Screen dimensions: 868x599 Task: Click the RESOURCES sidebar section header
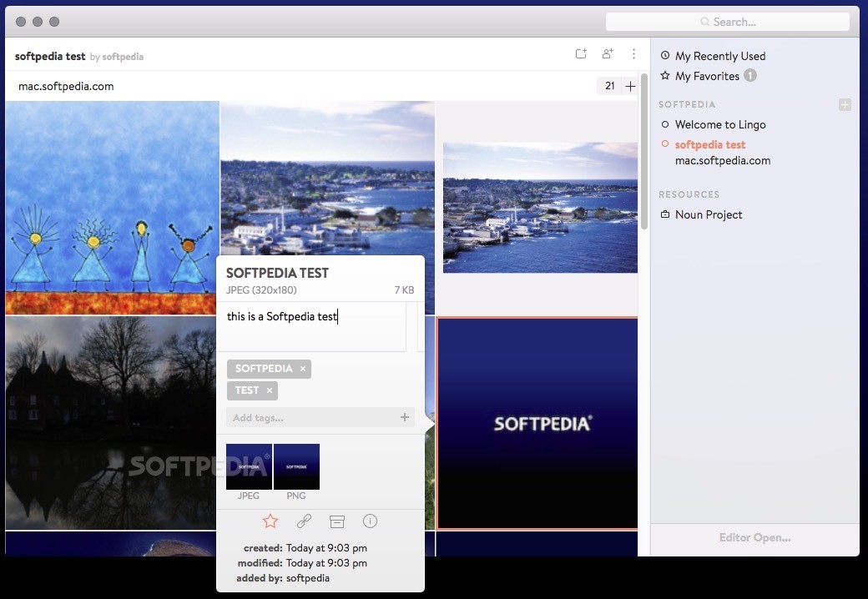(689, 194)
